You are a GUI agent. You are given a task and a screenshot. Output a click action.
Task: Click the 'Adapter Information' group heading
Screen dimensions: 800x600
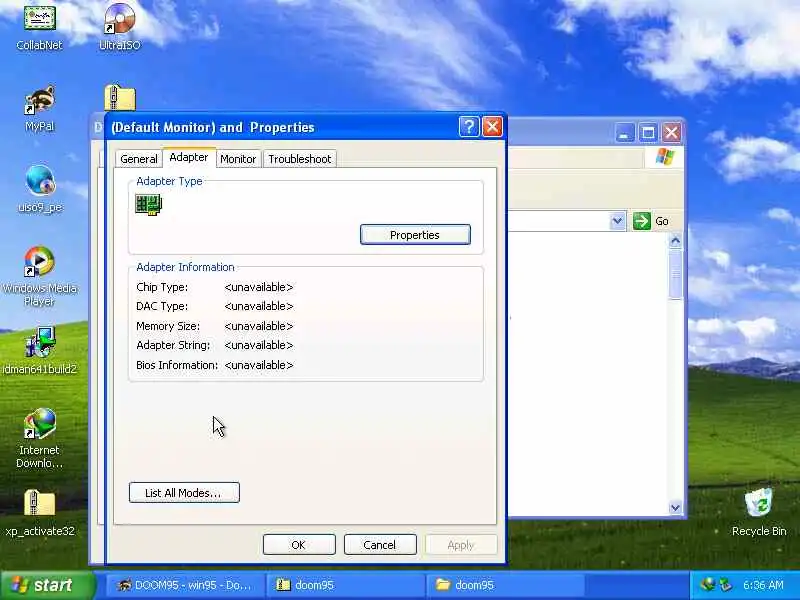pos(185,267)
